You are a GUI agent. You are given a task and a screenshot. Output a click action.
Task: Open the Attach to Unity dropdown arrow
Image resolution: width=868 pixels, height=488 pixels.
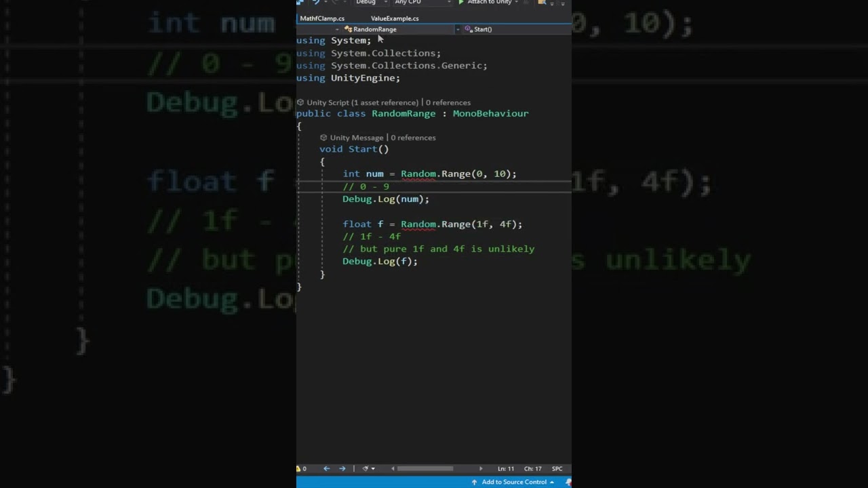517,3
